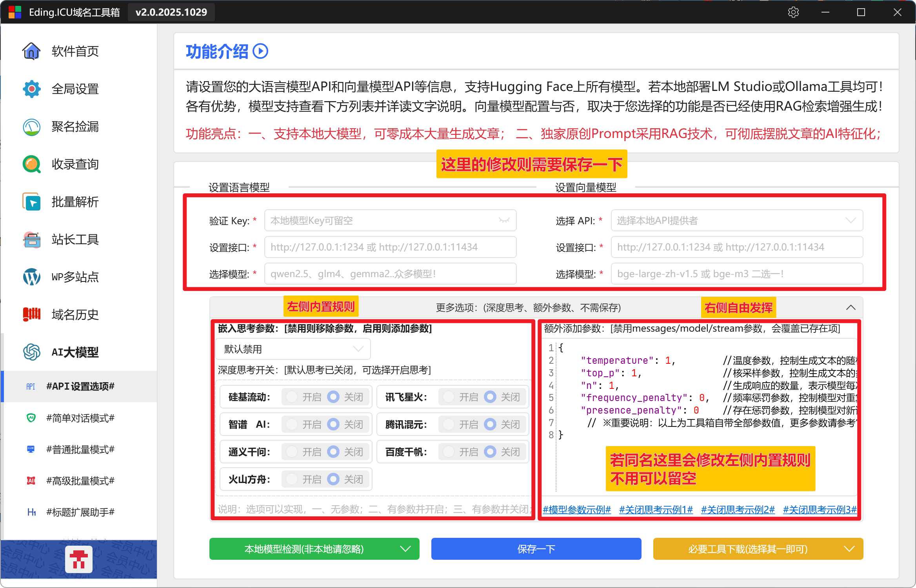916x588 pixels.
Task: Expand the 选择本地API提供者 dropdown
Action: [736, 221]
